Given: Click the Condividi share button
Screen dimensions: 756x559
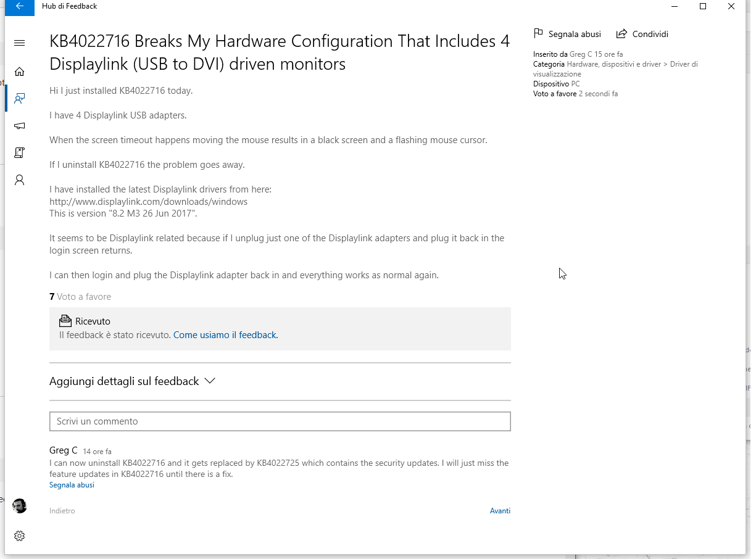Looking at the screenshot, I should (x=642, y=34).
